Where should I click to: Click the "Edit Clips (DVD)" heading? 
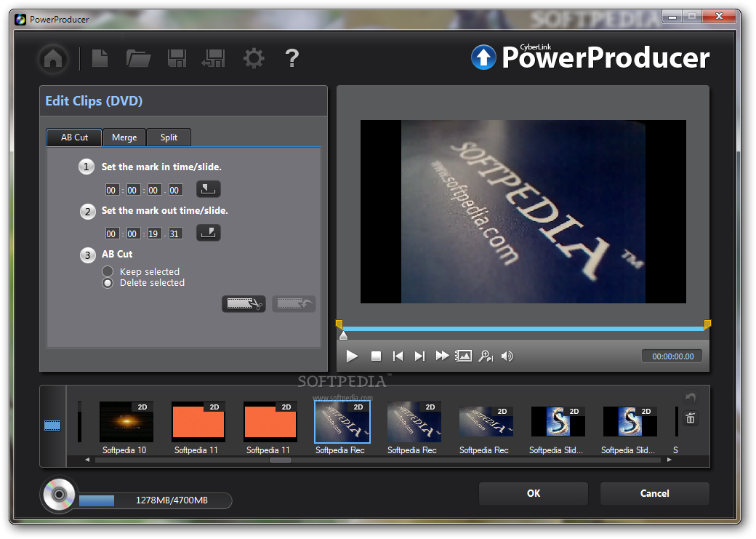(x=94, y=101)
